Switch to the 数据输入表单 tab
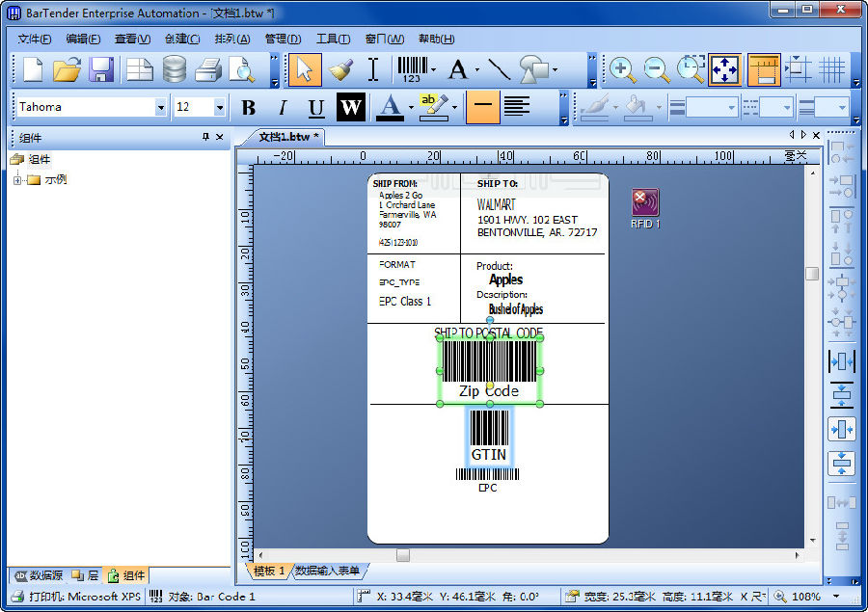Image resolution: width=868 pixels, height=612 pixels. tap(327, 572)
